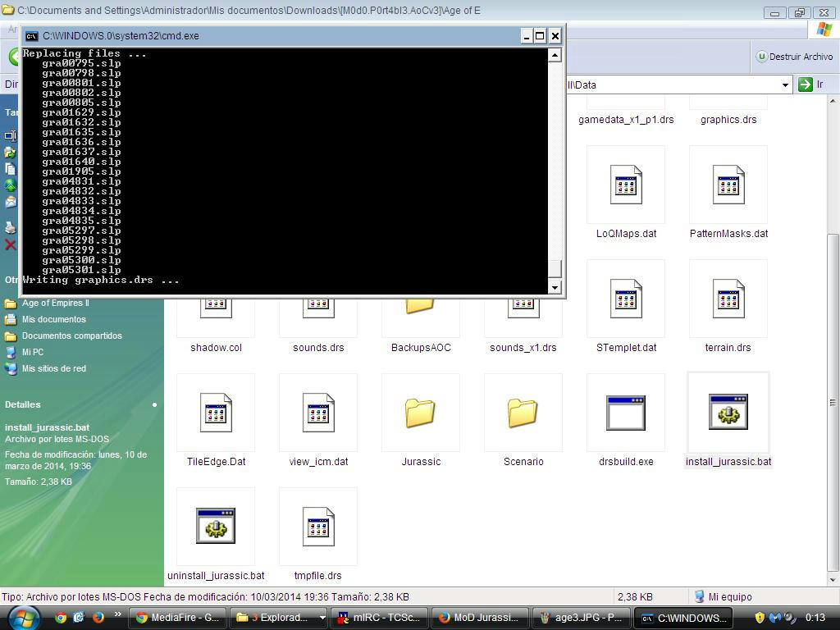The height and width of the screenshot is (630, 840).
Task: Click the Explorer file list scroll-up arrow
Action: (x=833, y=101)
